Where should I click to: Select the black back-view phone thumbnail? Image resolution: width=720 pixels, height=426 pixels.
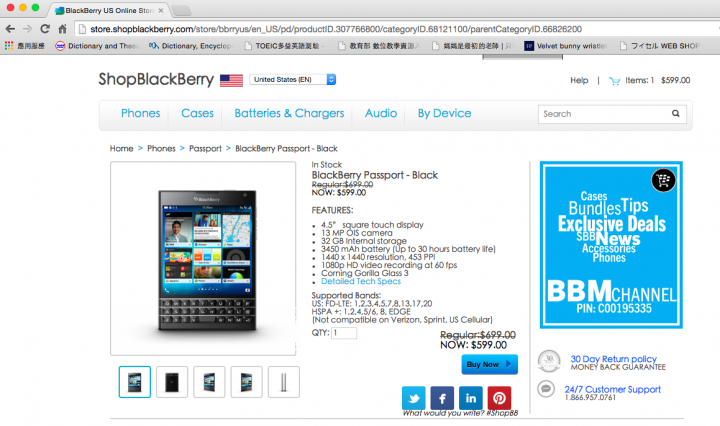click(172, 382)
